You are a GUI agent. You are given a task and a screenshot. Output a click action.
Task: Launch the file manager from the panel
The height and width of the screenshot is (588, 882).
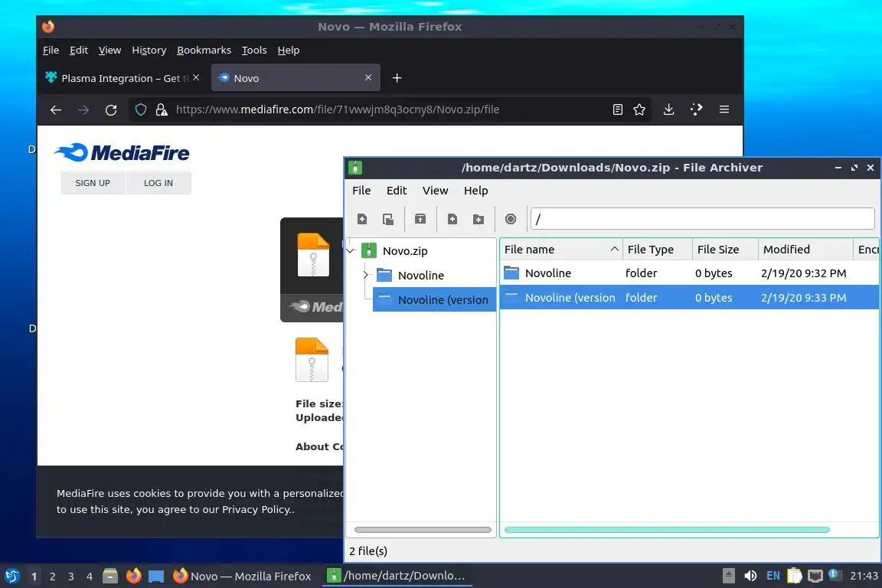pos(110,576)
